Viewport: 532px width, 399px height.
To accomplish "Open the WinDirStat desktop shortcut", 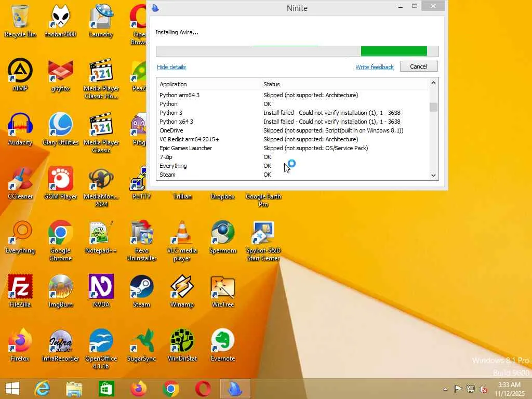I will click(182, 345).
